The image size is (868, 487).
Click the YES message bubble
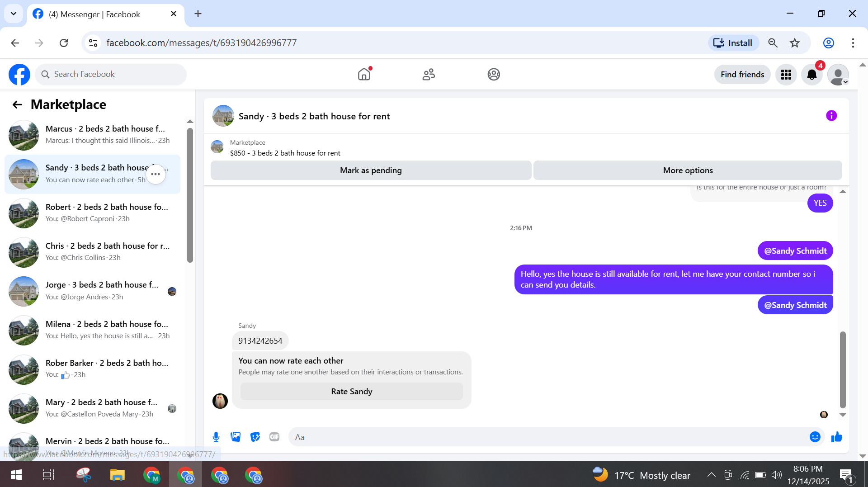[x=820, y=203]
